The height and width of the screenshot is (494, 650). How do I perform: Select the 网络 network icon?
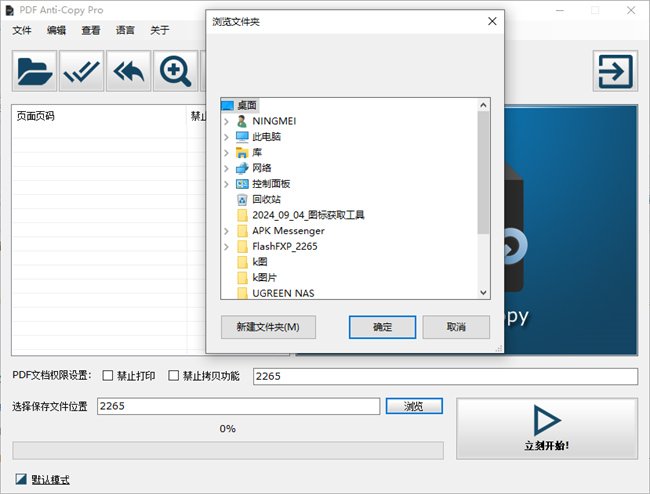(242, 168)
